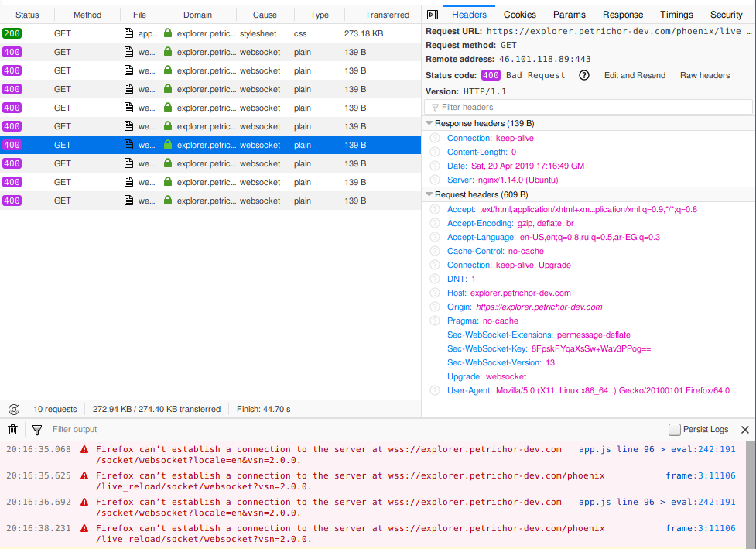Click the file icon on the app.js stylesheet row
756x549 pixels.
point(128,33)
